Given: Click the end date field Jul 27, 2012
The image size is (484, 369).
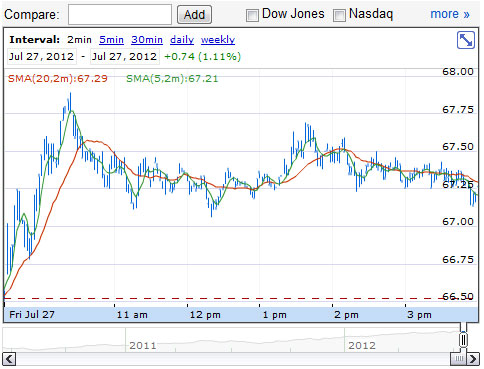Looking at the screenshot, I should coord(125,56).
